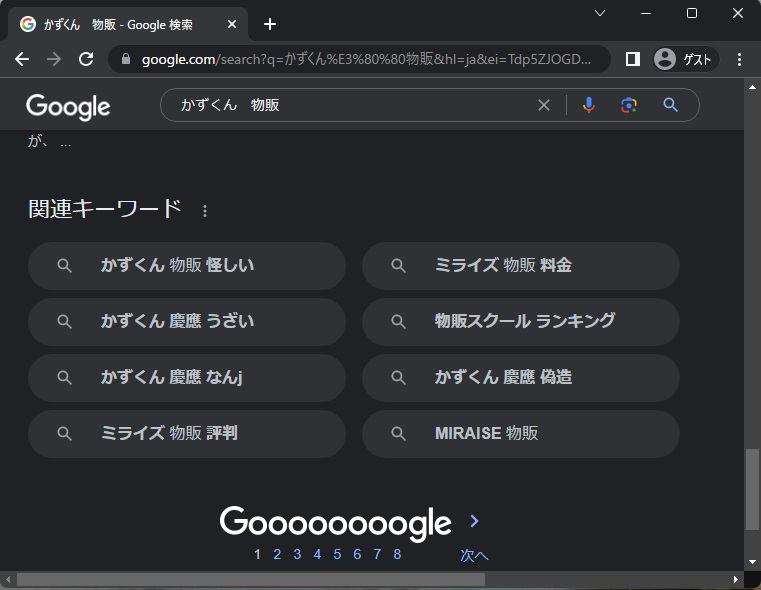The height and width of the screenshot is (590, 761).
Task: Click the 次へ next page link
Action: point(474,555)
